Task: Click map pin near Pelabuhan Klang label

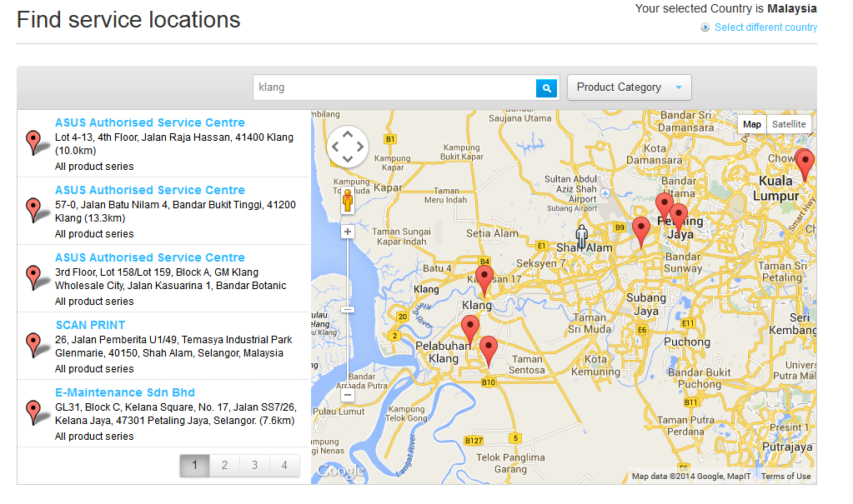Action: pyautogui.click(x=470, y=329)
